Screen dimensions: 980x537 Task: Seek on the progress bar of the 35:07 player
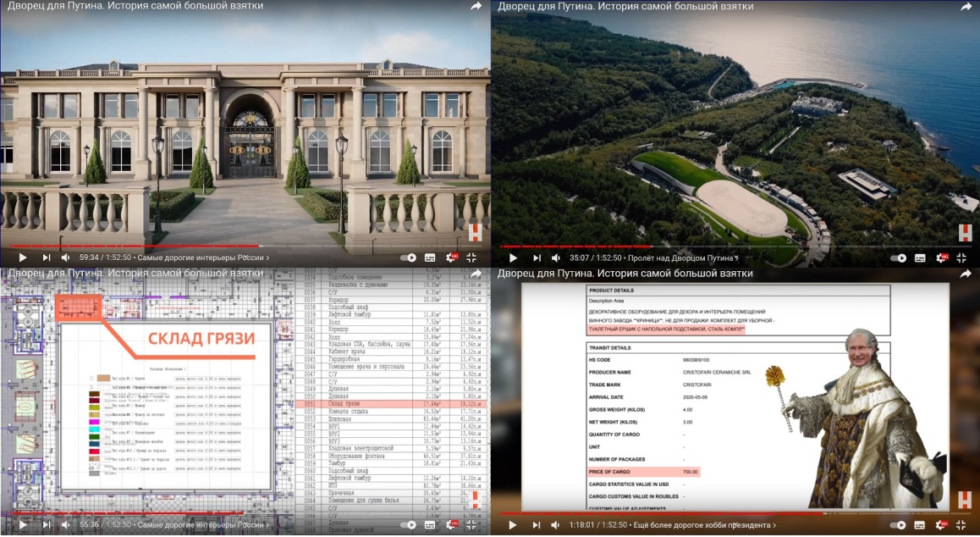pos(735,246)
